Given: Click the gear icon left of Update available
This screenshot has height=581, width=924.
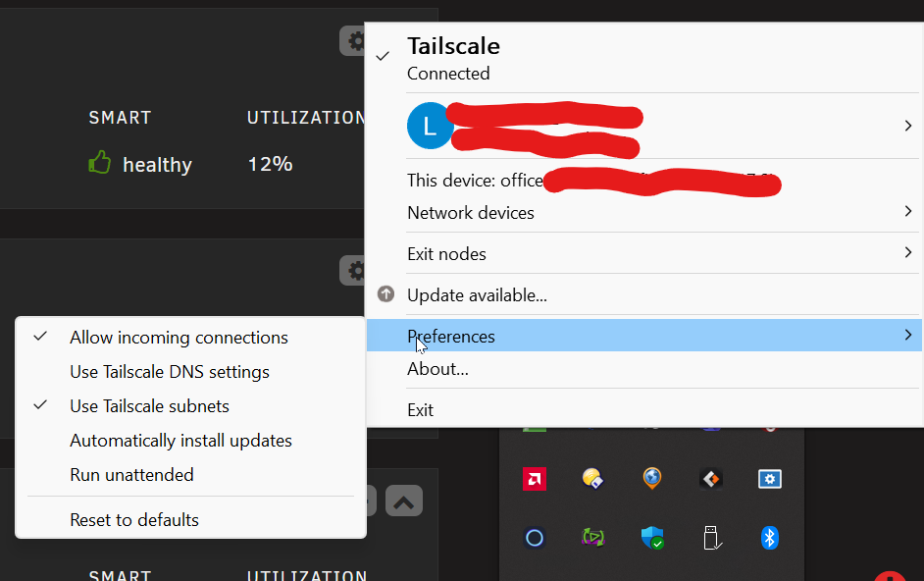Looking at the screenshot, I should coord(353,271).
